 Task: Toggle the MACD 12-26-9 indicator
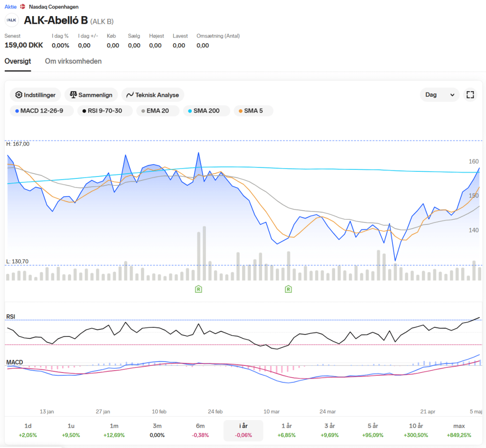pos(41,111)
